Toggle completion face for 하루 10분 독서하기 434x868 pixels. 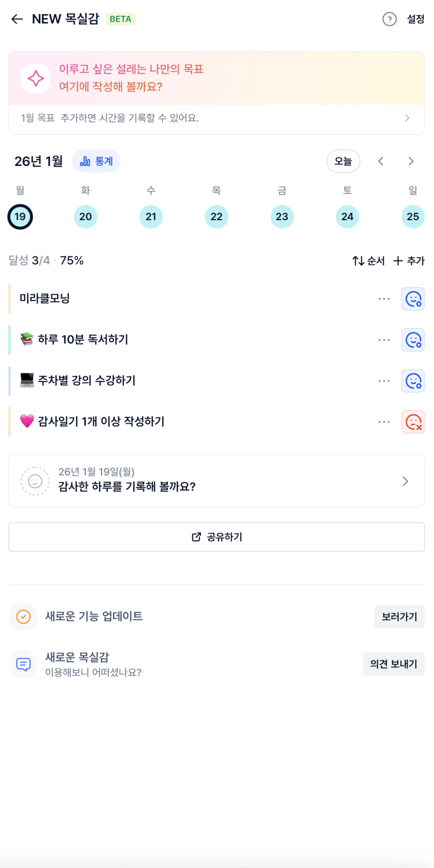(x=413, y=340)
